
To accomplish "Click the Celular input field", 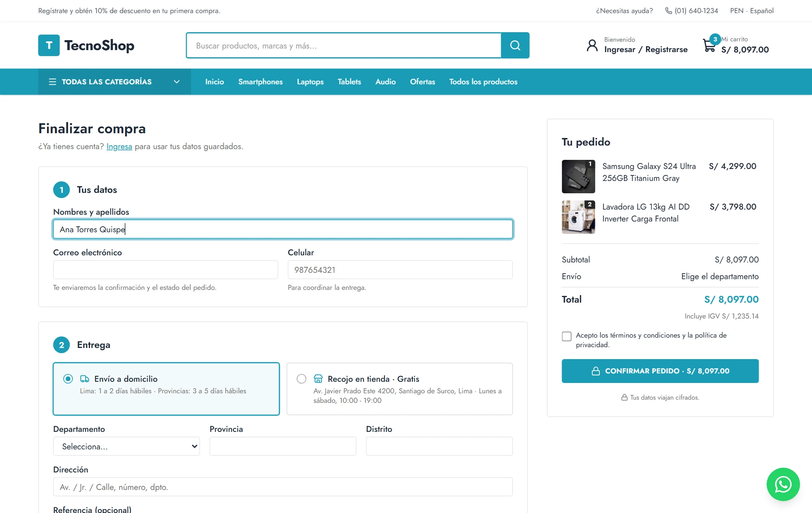I will click(x=400, y=270).
